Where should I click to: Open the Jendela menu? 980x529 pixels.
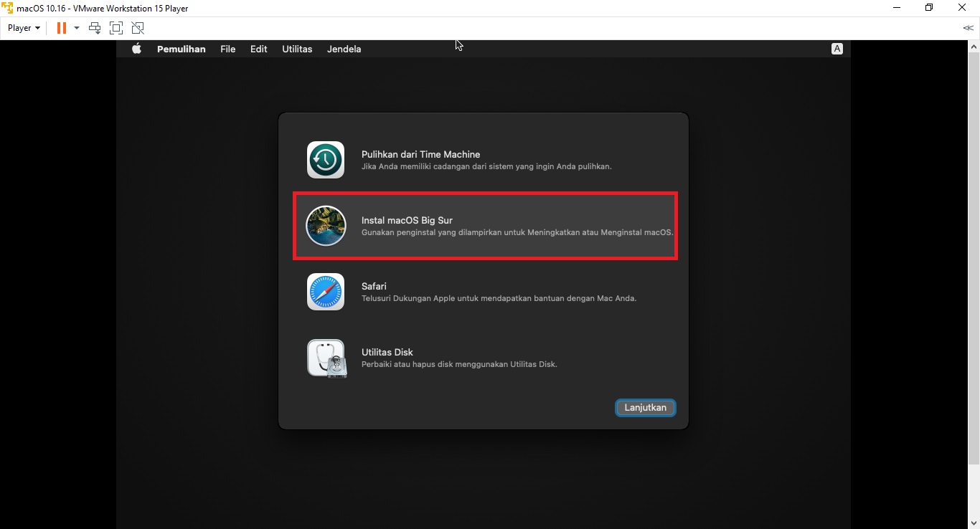344,49
